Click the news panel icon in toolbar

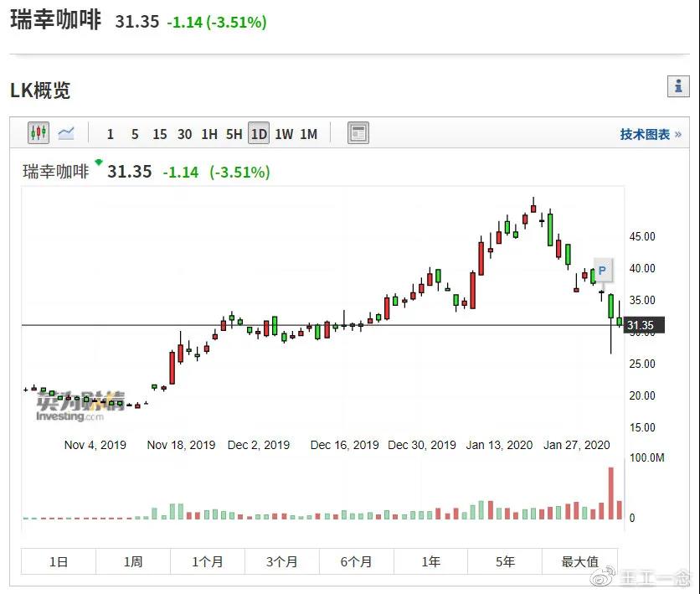pyautogui.click(x=358, y=133)
